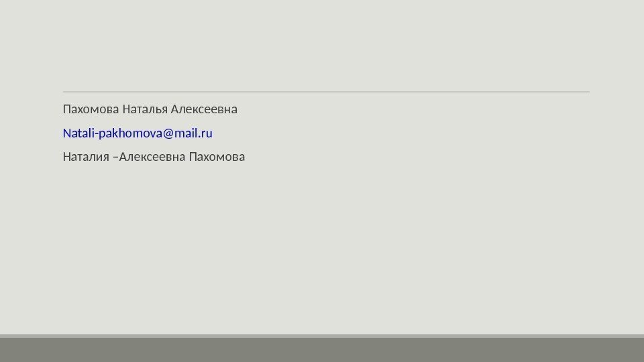Click the dark gray footer bar
The height and width of the screenshot is (362, 644).
click(x=322, y=350)
